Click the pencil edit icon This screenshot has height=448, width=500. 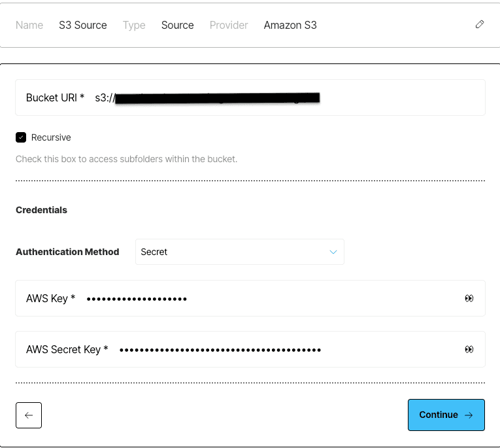click(480, 24)
